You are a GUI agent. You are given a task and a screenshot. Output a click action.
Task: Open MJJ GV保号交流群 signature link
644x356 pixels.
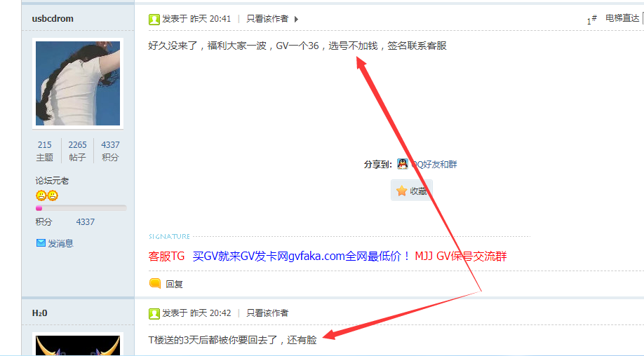461,256
